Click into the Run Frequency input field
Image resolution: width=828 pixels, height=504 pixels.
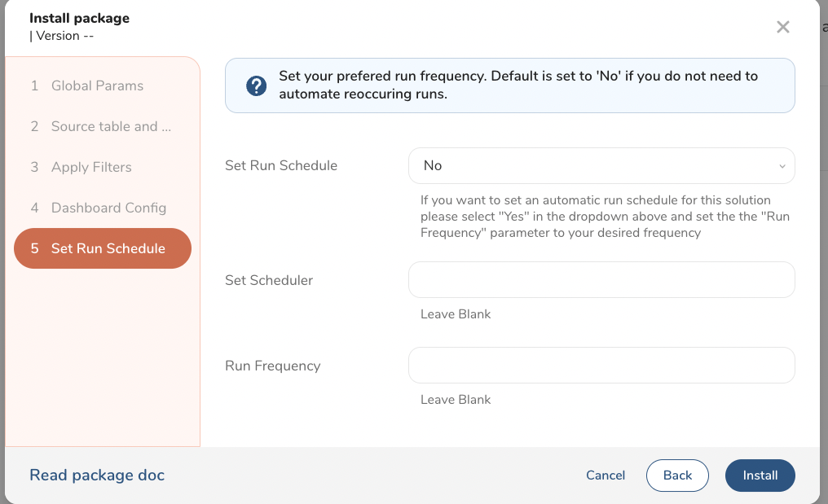tap(601, 366)
